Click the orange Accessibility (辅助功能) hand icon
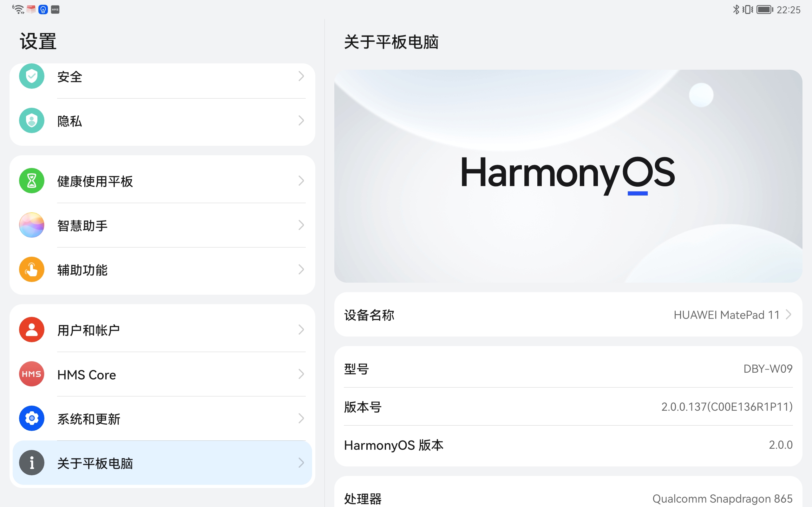Viewport: 812px width, 507px height. coord(31,269)
